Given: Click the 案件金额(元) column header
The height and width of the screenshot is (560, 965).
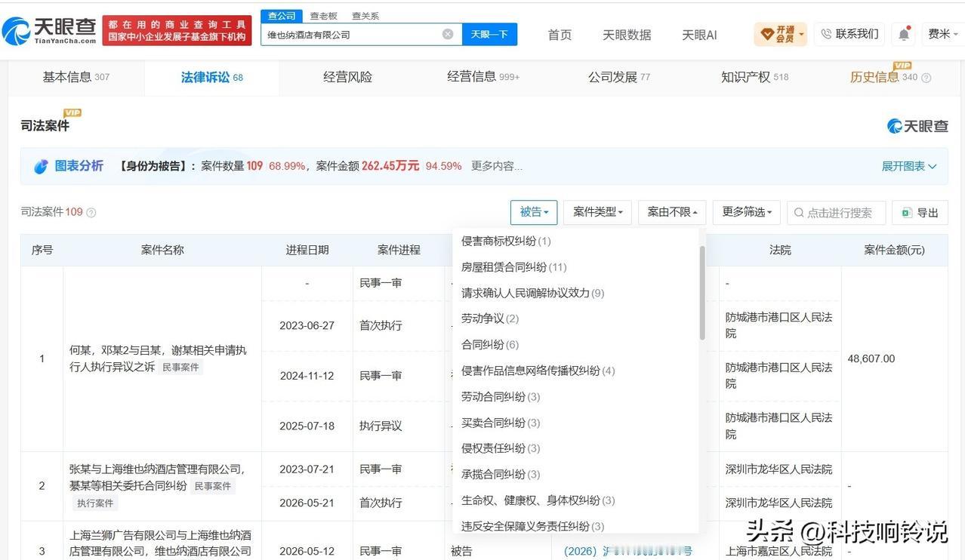Looking at the screenshot, I should (894, 250).
